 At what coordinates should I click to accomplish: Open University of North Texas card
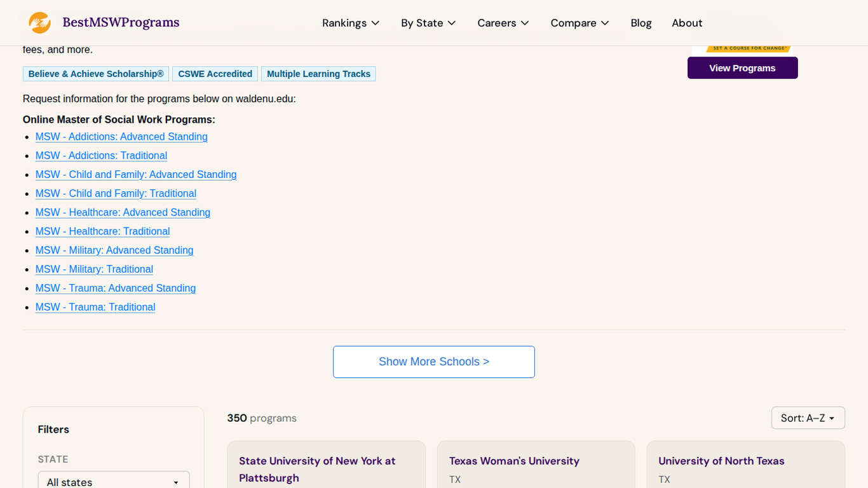746,465
